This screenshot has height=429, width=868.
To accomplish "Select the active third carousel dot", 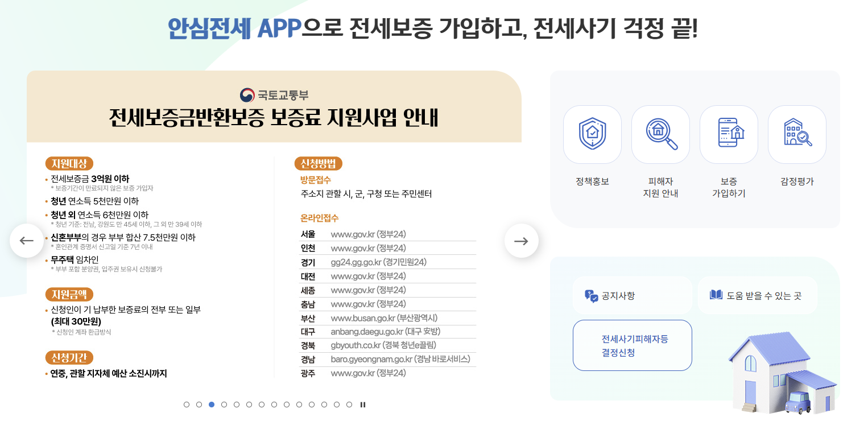I will coord(212,405).
